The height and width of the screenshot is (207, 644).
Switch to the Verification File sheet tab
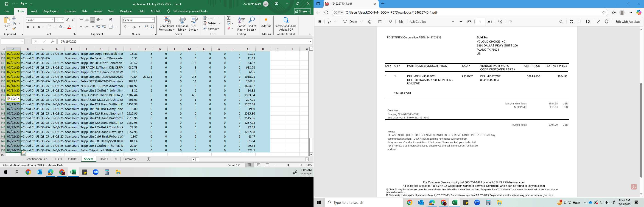click(37, 159)
